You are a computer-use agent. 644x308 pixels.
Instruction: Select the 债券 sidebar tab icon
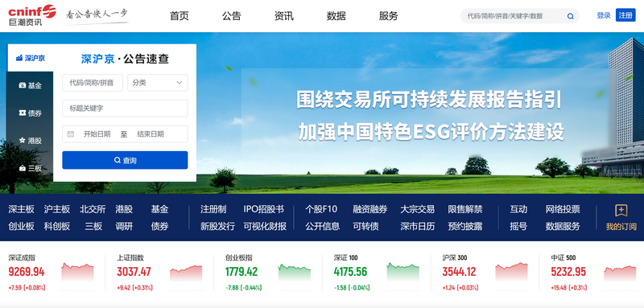(x=23, y=113)
